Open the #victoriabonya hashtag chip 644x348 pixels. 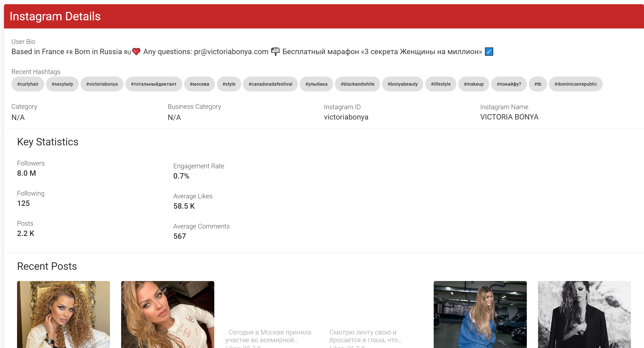pyautogui.click(x=102, y=84)
